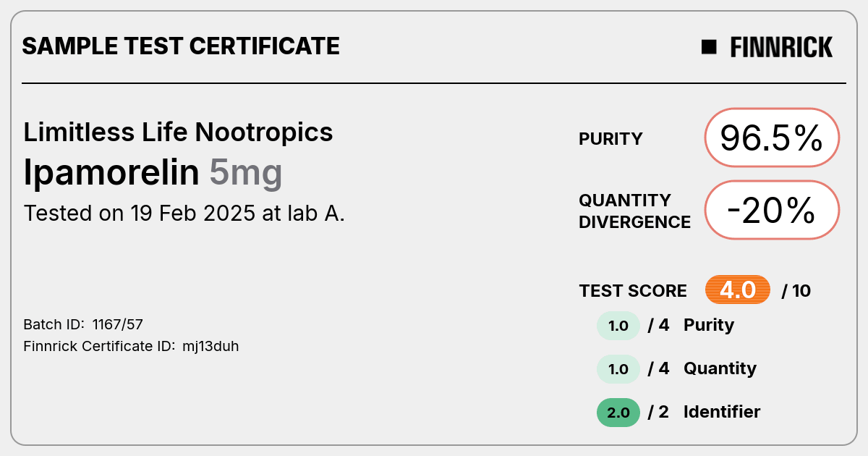
Task: Click the Finnrick Certificate ID mj13duh
Action: coord(132,347)
